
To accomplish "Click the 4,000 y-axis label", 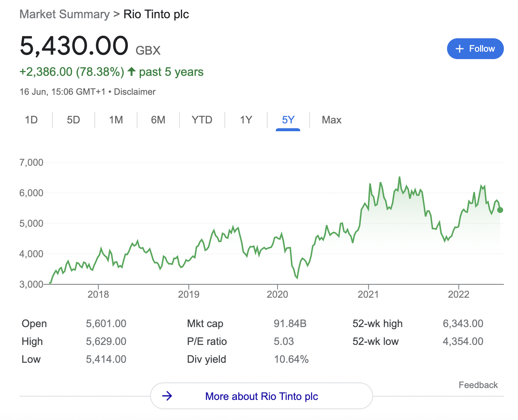I will pyautogui.click(x=31, y=254).
